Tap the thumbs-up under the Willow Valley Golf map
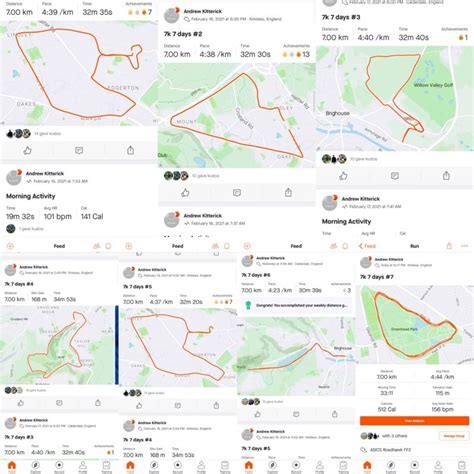The height and width of the screenshot is (474, 474). click(x=343, y=176)
